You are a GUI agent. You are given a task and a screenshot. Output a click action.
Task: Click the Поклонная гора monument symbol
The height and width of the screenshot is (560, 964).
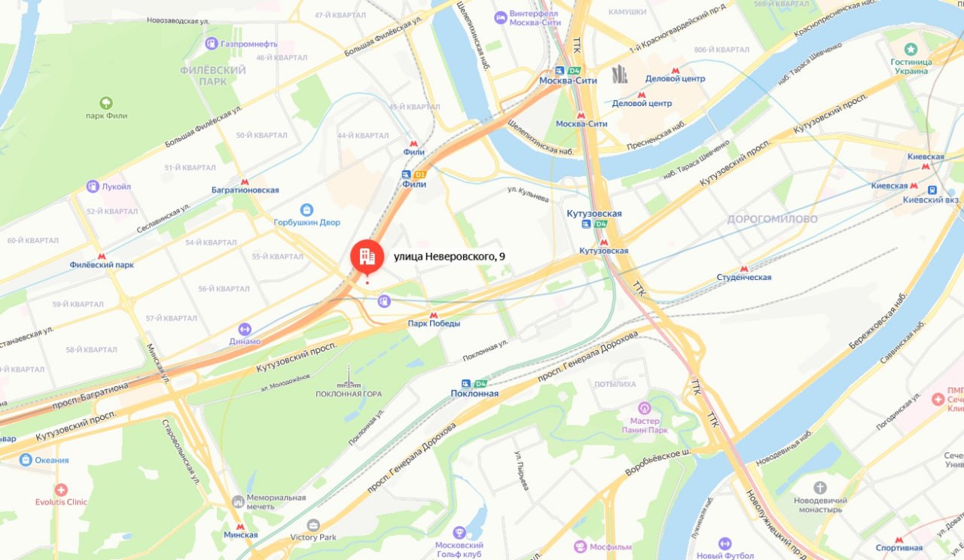pyautogui.click(x=349, y=376)
